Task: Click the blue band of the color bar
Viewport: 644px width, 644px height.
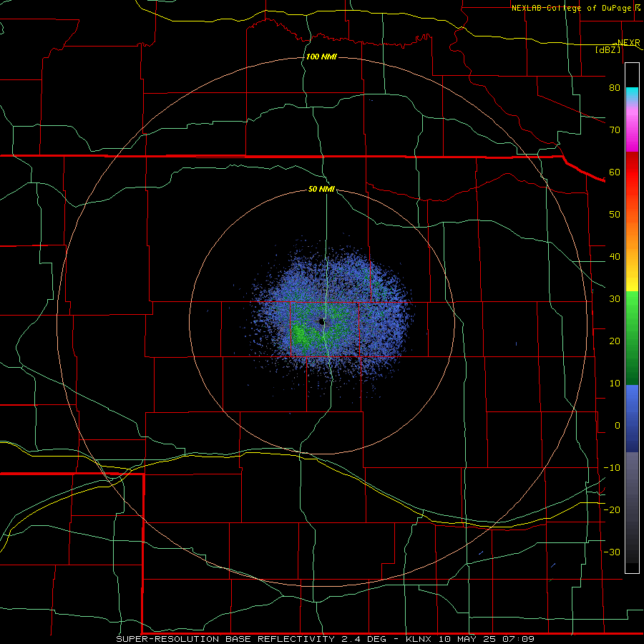Action: click(x=632, y=419)
